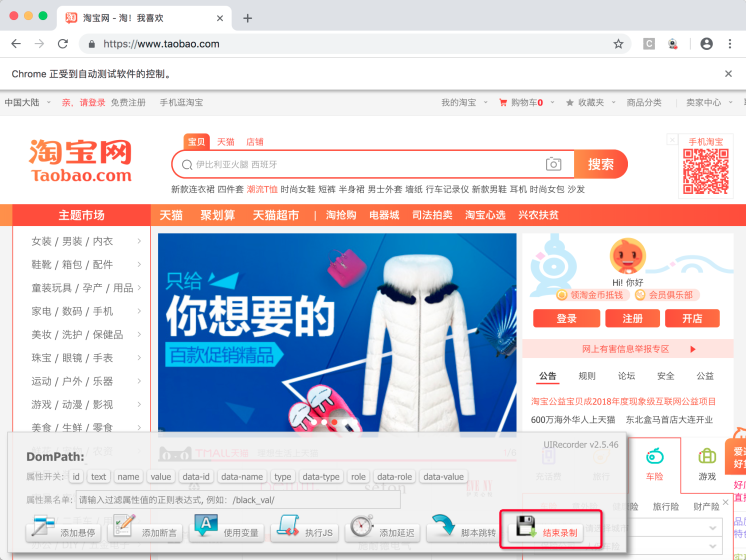The image size is (746, 560).
Task: Toggle the type attribute switch
Action: (283, 477)
